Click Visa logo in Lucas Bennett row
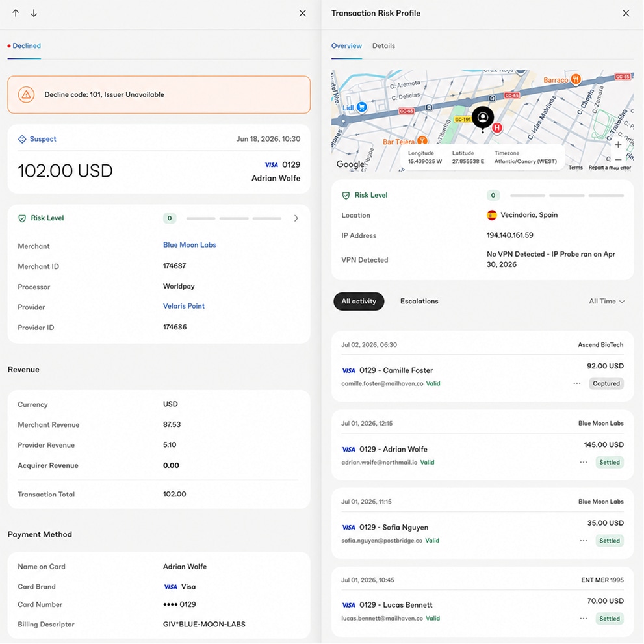The image size is (644, 644). tap(349, 605)
